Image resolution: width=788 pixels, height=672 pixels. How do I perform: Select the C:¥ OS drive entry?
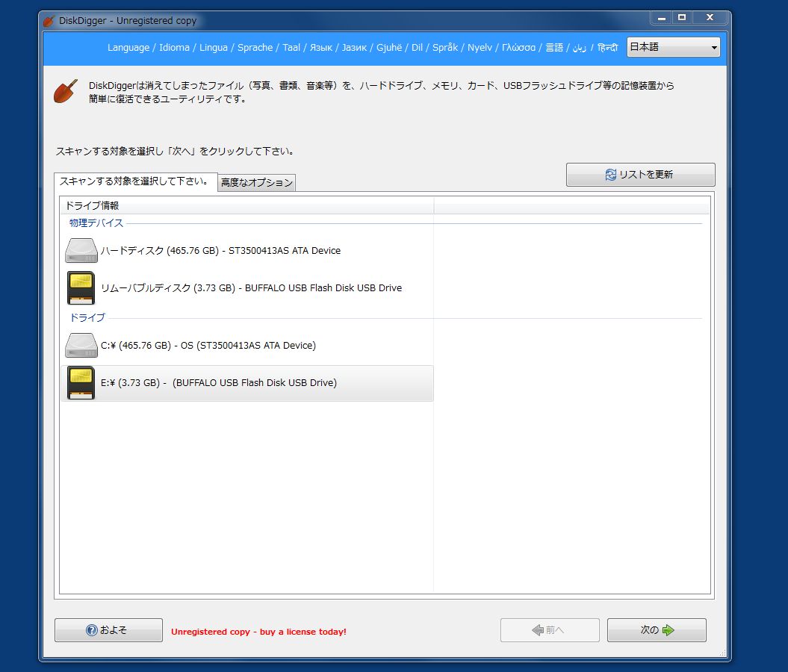(x=246, y=345)
